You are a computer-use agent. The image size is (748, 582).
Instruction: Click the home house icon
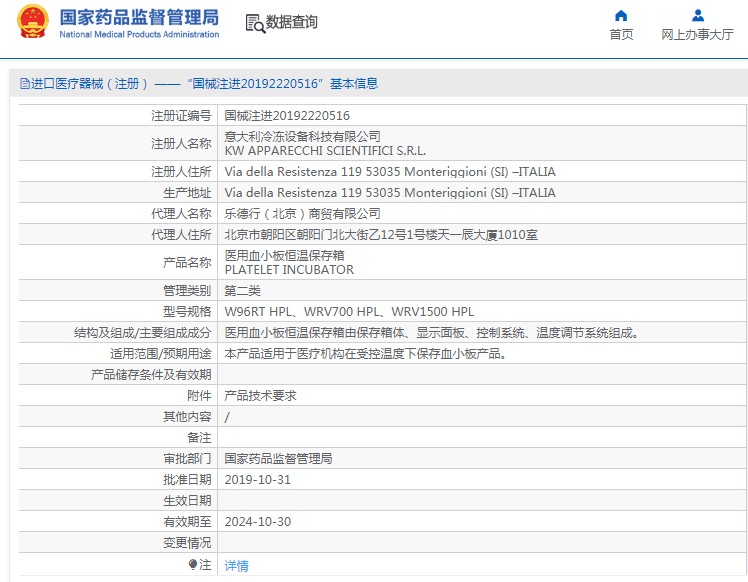pos(621,16)
